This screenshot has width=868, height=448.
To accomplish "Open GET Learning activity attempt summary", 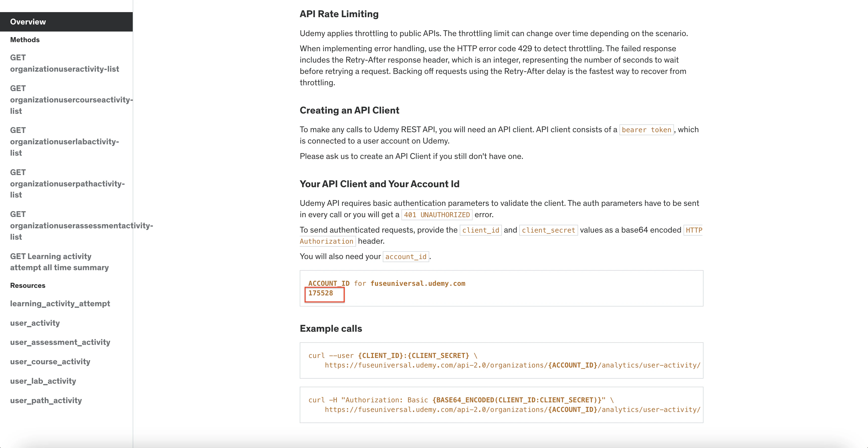I will click(x=59, y=262).
